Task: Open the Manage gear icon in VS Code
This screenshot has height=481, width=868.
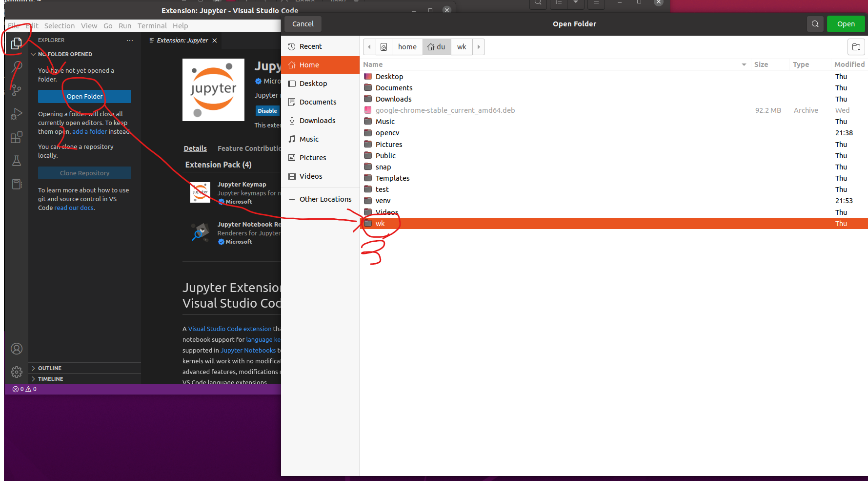Action: (x=17, y=372)
